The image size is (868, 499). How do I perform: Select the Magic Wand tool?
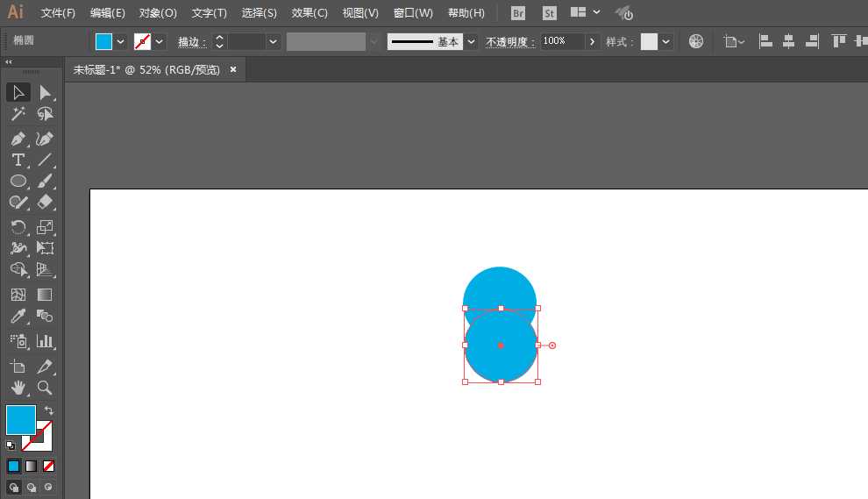(18, 114)
